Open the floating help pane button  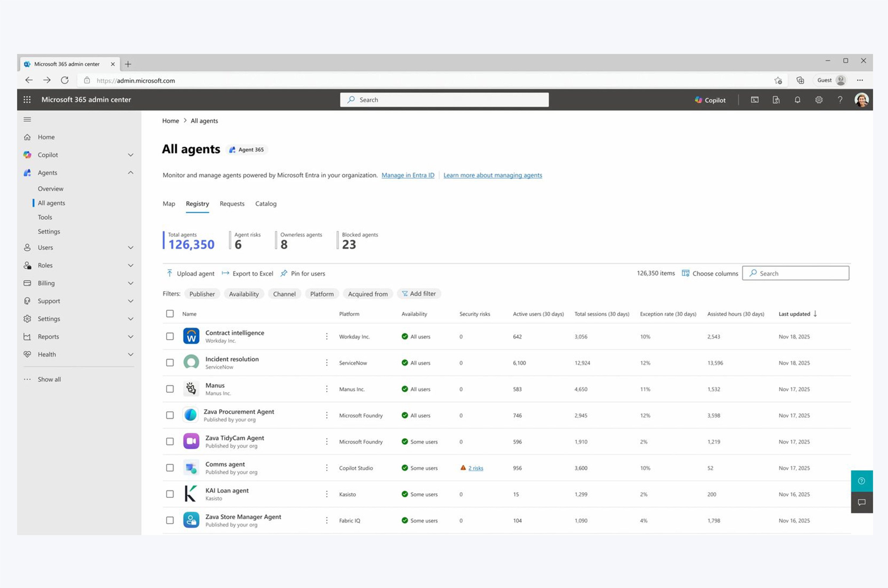click(862, 481)
